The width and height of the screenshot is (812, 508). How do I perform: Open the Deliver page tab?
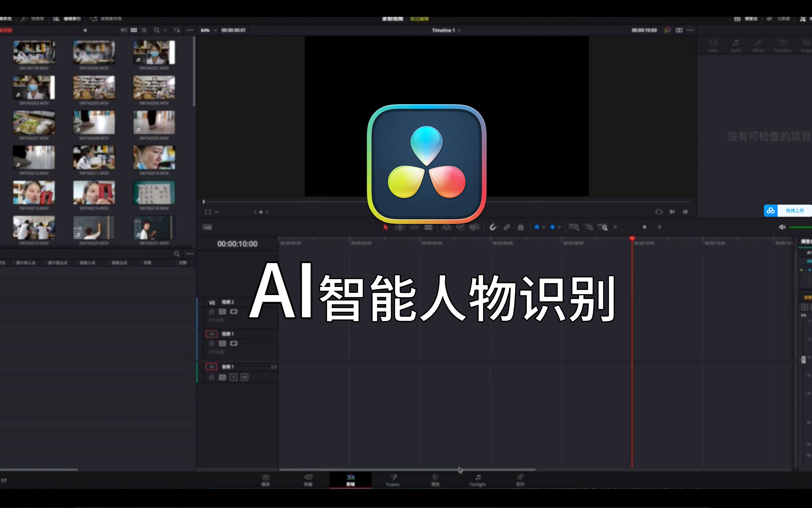point(520,480)
